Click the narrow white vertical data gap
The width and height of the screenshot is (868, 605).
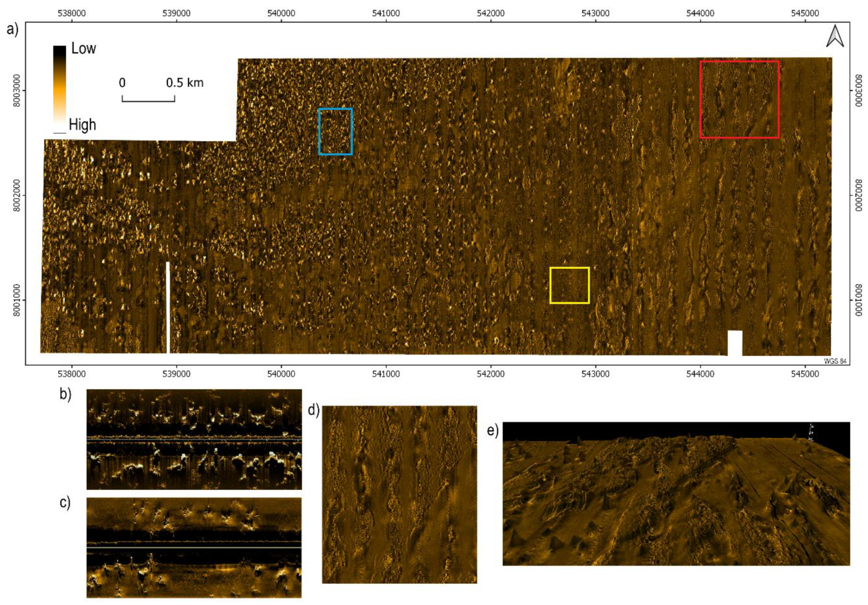tap(168, 307)
